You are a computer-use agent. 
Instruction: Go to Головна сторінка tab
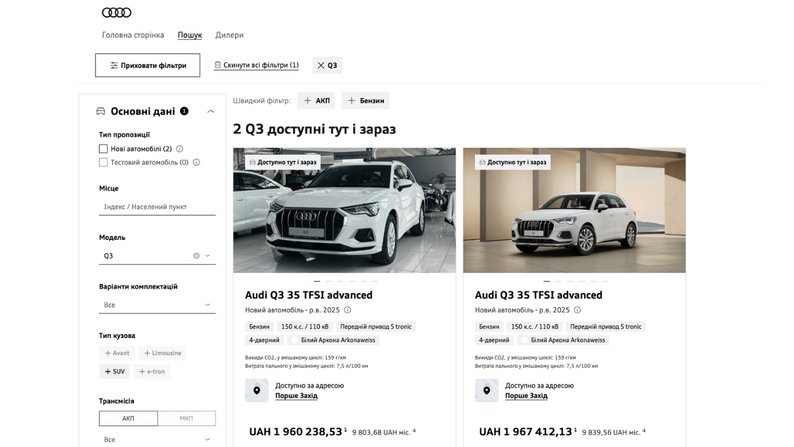tap(133, 35)
